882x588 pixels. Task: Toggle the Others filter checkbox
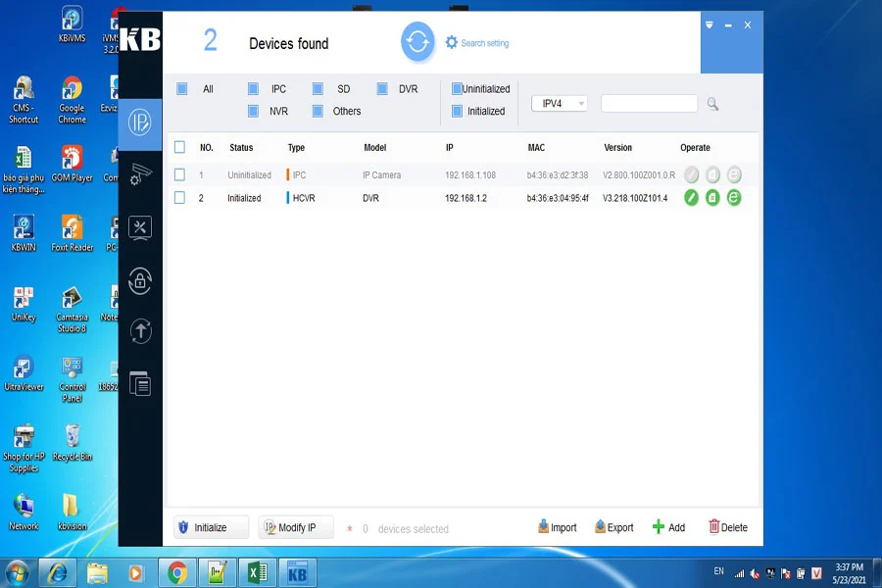point(318,112)
